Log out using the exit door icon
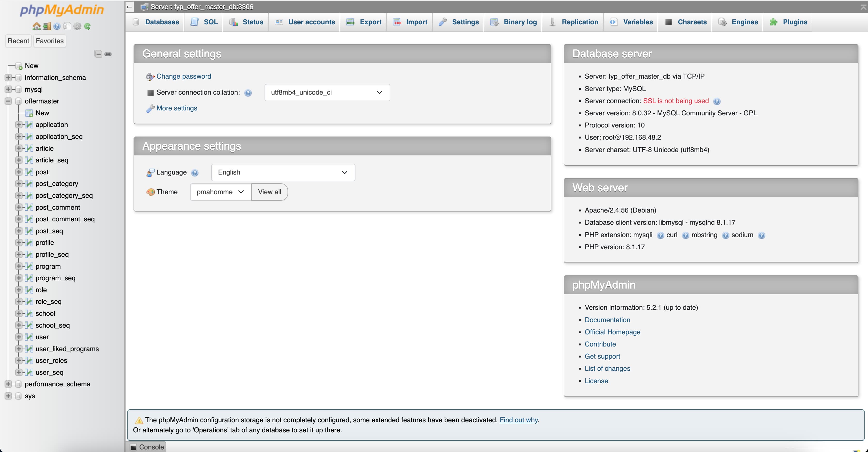868x452 pixels. tap(47, 26)
